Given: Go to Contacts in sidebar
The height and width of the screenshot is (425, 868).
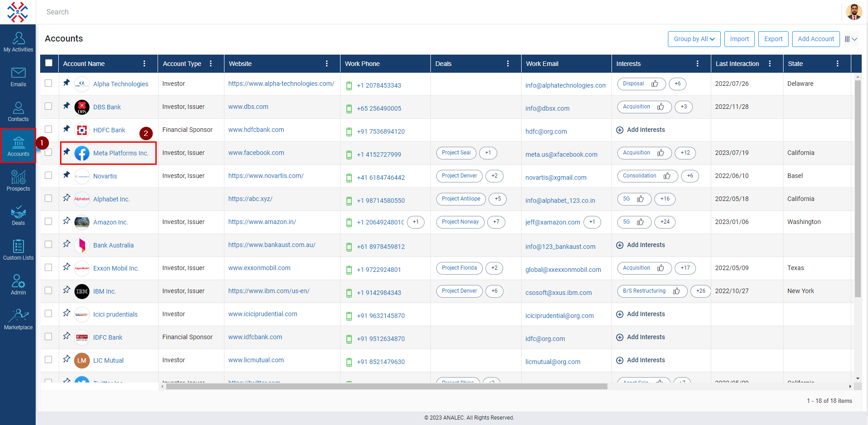Looking at the screenshot, I should (x=18, y=112).
